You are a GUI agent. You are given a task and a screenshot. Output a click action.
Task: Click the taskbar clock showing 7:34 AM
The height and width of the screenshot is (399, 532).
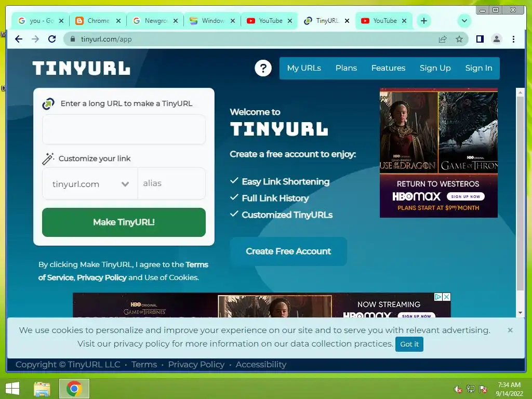tap(509, 389)
